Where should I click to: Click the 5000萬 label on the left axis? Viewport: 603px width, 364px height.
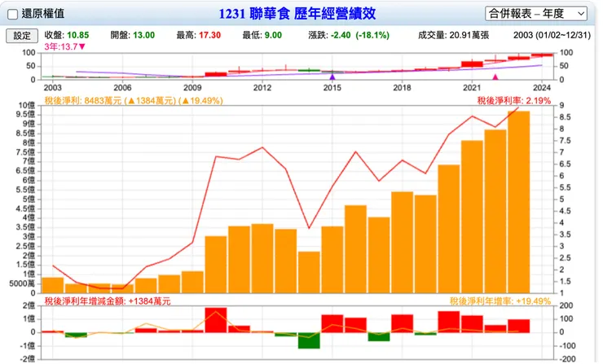pos(22,283)
